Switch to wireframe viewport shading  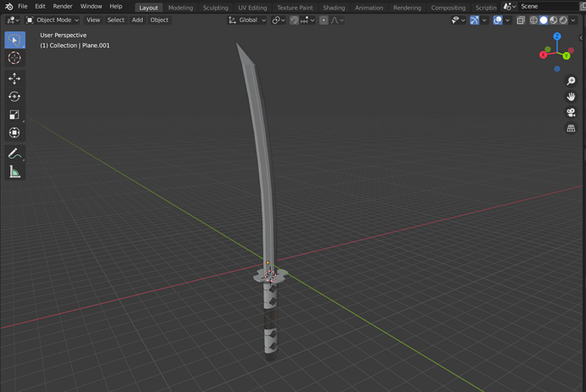pos(533,20)
